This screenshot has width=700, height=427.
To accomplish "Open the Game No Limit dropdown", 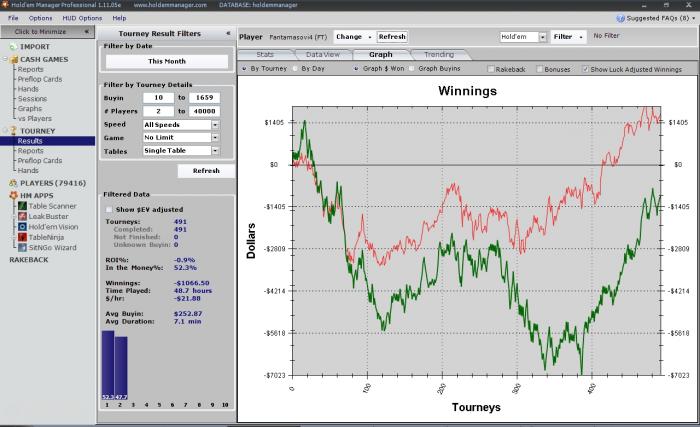I will point(215,138).
